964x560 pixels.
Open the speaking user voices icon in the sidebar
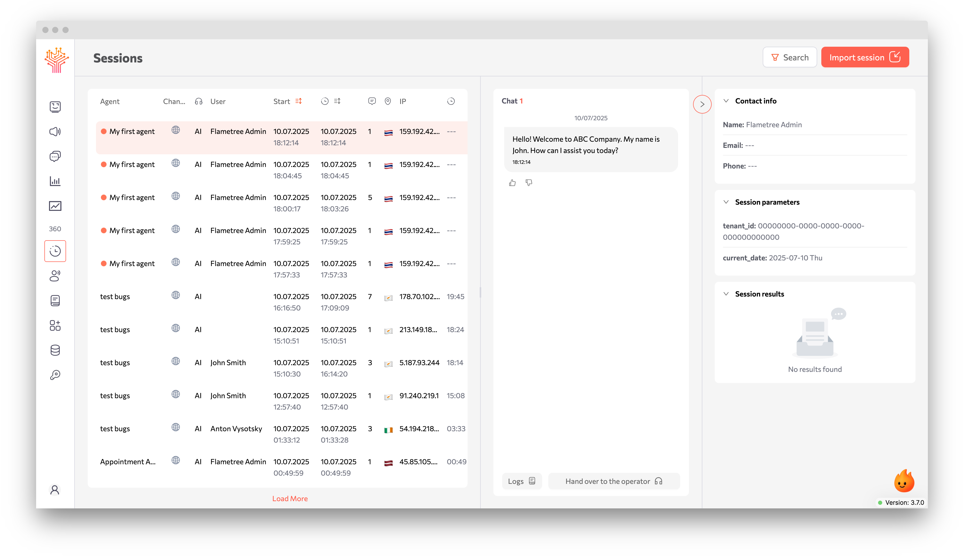click(x=55, y=276)
